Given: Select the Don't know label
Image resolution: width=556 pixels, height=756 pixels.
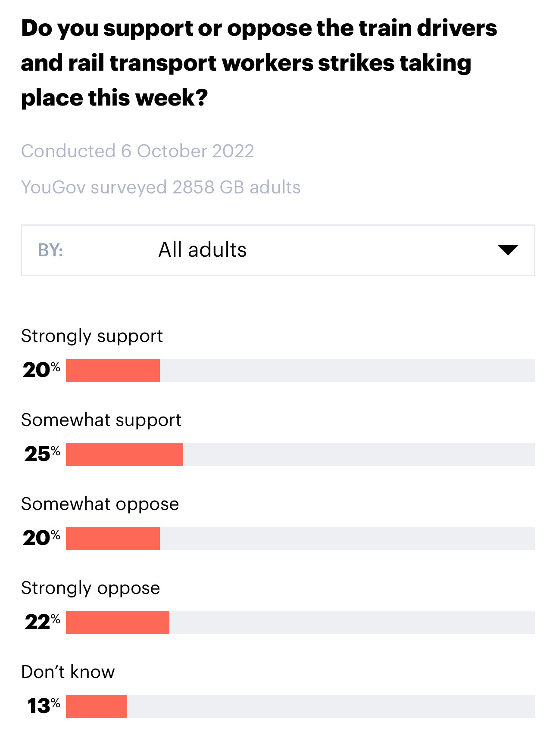Looking at the screenshot, I should 68,672.
